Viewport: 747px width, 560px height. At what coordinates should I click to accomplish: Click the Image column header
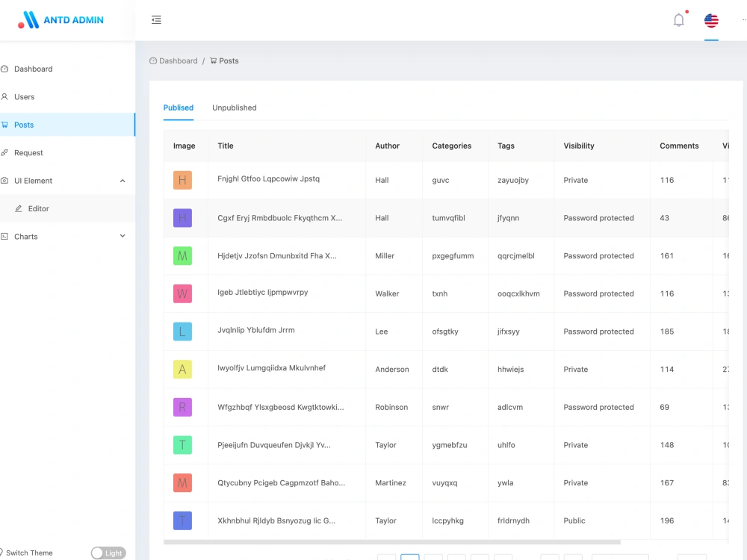(185, 146)
